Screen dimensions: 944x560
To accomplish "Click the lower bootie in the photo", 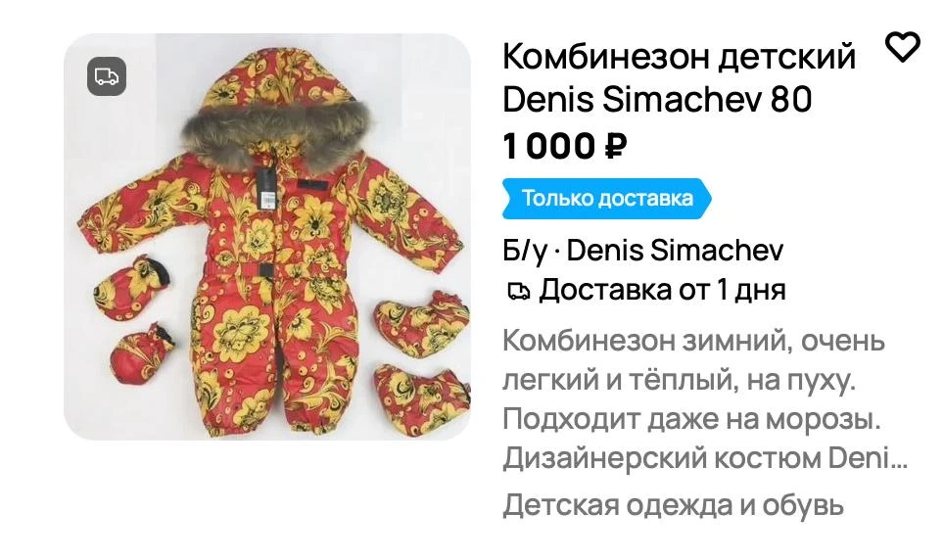I will (422, 392).
